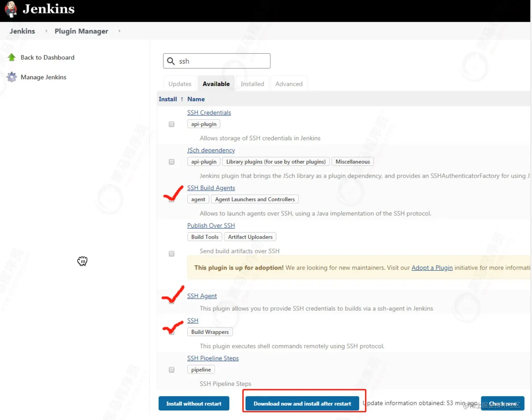Focus the plugin search field containing ssh
The height and width of the screenshot is (420, 532).
point(217,61)
